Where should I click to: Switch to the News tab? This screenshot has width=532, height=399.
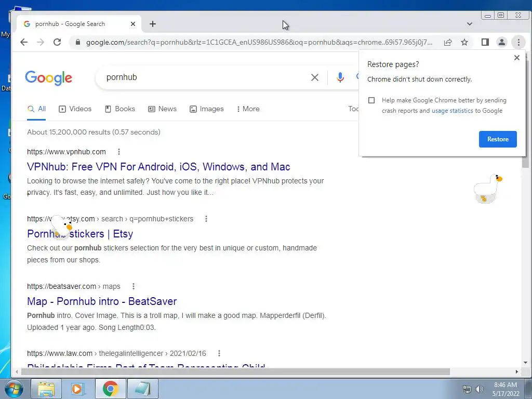click(162, 109)
